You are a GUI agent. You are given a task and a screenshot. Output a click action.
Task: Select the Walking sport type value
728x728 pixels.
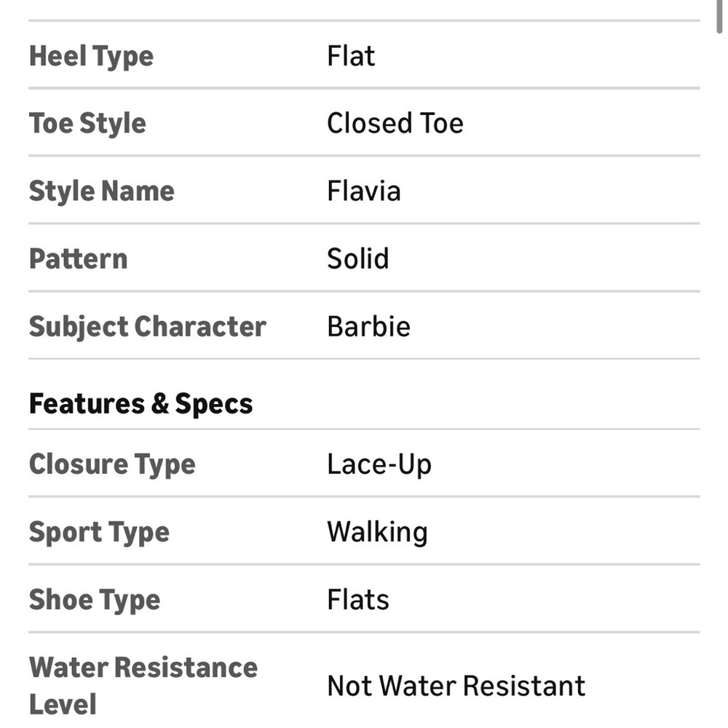point(377,531)
